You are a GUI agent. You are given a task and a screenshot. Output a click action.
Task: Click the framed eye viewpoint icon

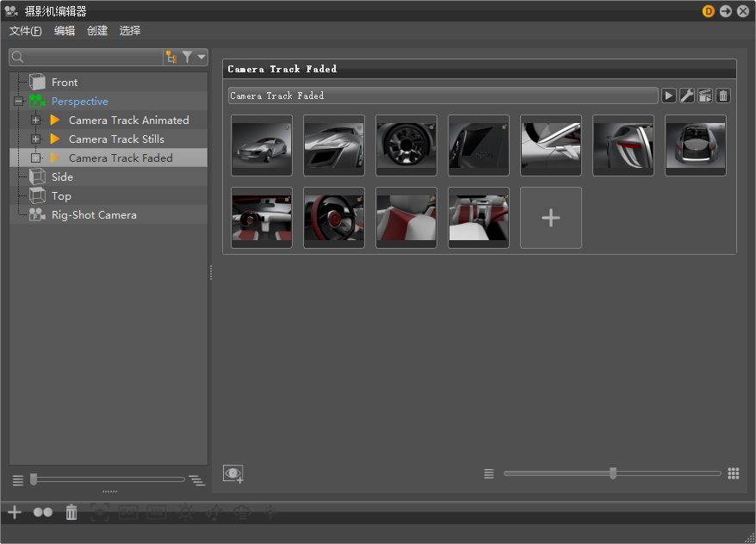[x=100, y=512]
